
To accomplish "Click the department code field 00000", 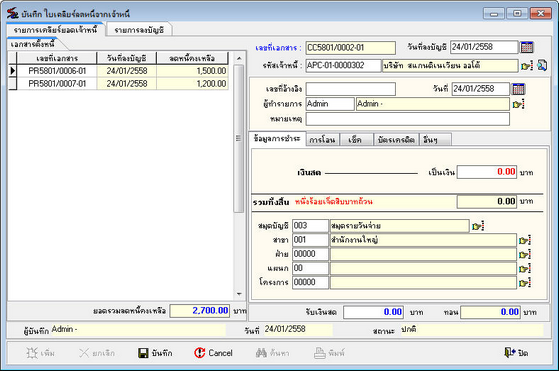I will (310, 254).
